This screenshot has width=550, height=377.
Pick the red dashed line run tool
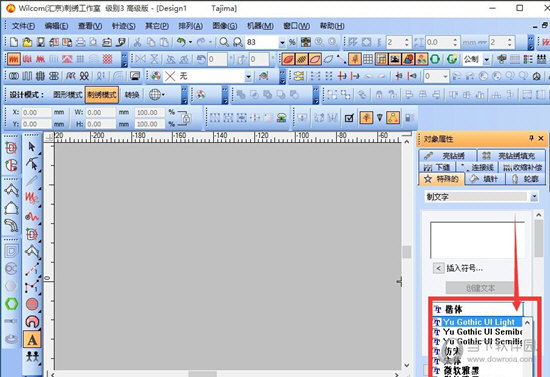32,269
